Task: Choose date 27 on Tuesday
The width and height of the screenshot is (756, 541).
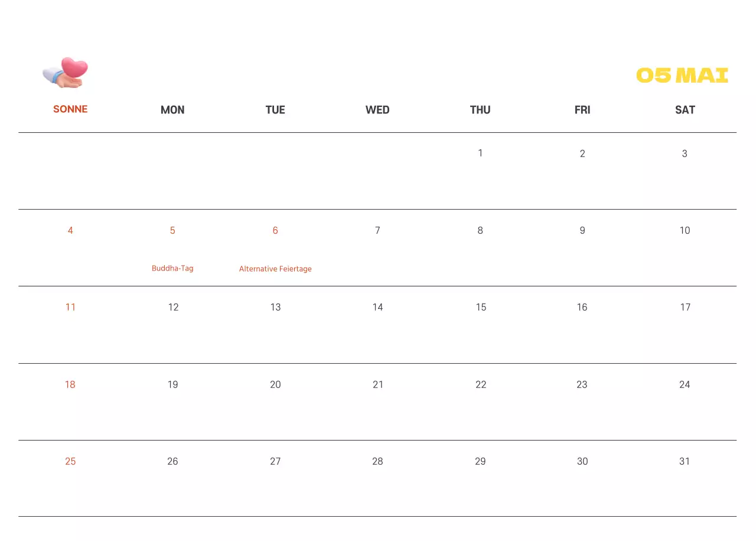Action: tap(275, 461)
